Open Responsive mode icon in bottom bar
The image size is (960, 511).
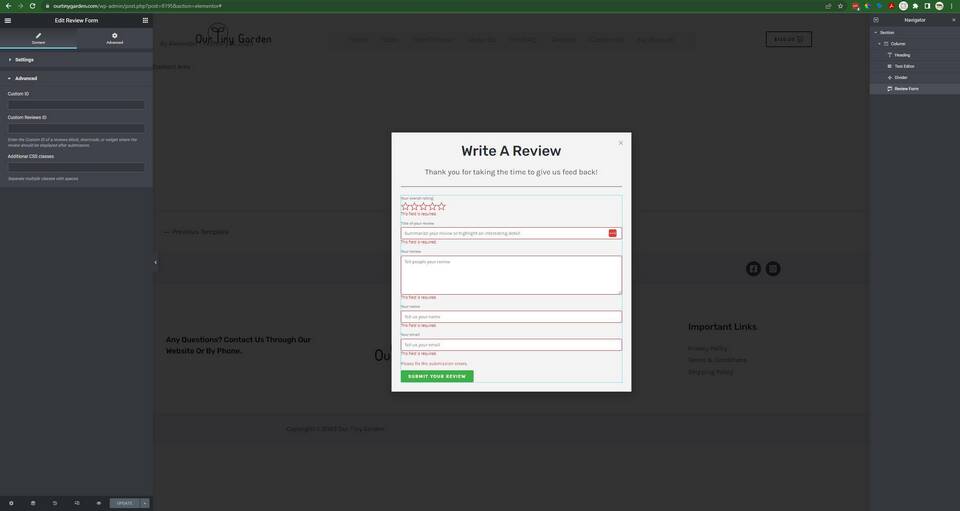(x=77, y=503)
